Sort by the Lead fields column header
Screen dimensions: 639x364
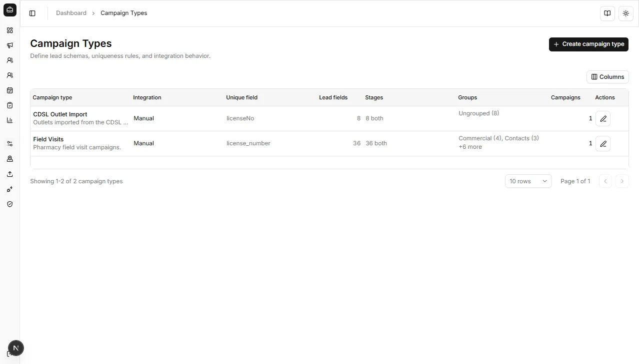333,97
